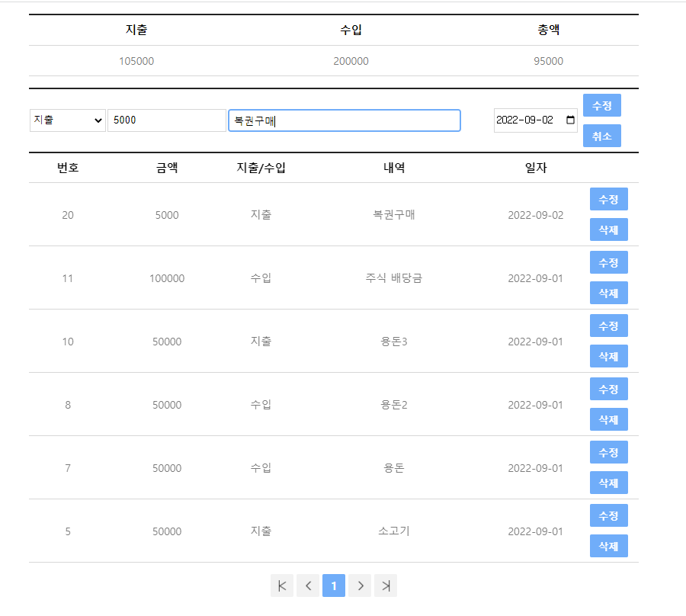Click the total expense value 105000
Image resolution: width=686 pixels, height=616 pixels.
coord(136,61)
